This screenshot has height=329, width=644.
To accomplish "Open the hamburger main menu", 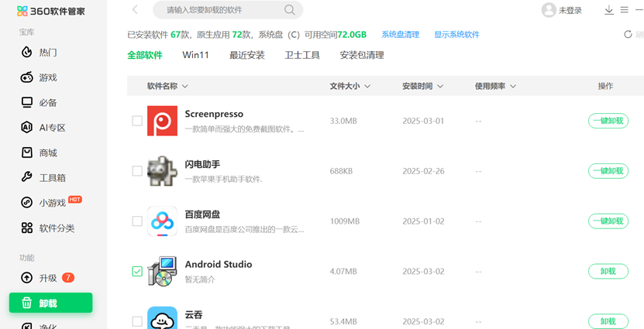I will (x=625, y=10).
